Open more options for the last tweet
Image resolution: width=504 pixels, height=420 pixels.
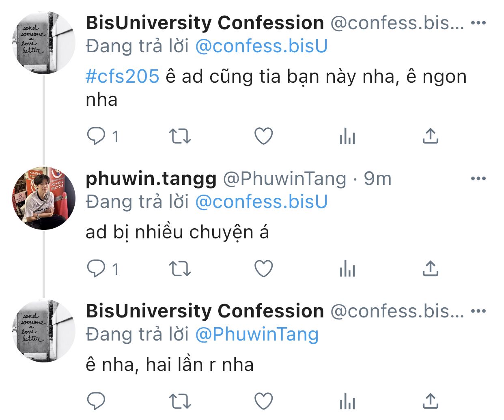(478, 311)
